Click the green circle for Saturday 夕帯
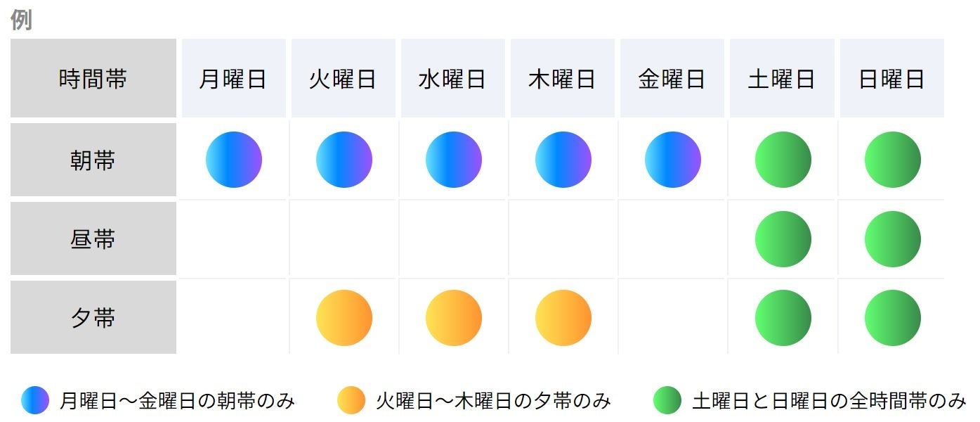980x422 pixels. tap(783, 318)
